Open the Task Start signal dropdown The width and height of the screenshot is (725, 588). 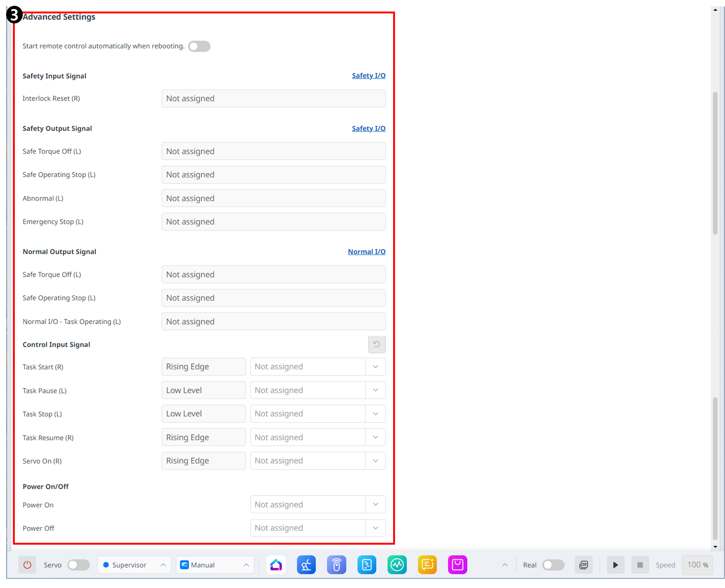[x=375, y=367]
